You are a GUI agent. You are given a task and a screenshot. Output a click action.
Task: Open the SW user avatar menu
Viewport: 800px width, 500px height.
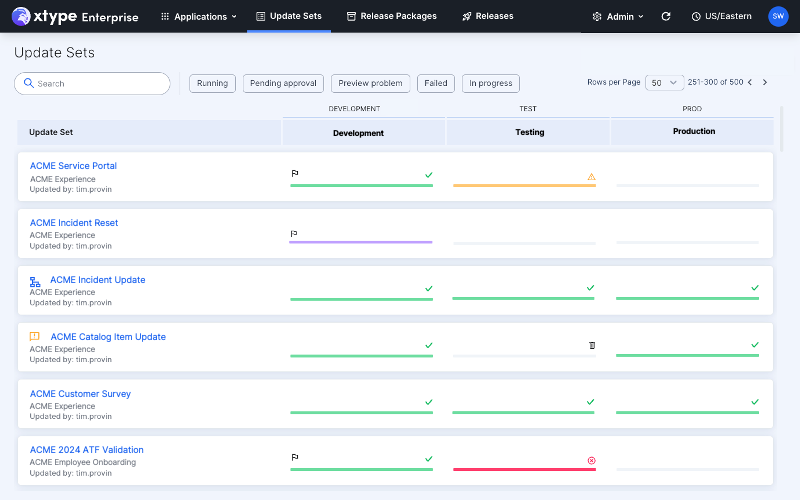click(x=778, y=16)
